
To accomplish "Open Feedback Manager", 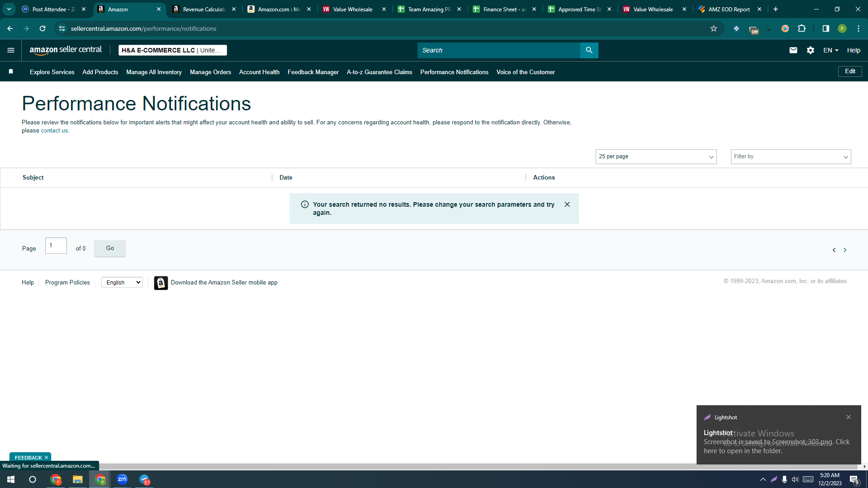I will coord(313,72).
